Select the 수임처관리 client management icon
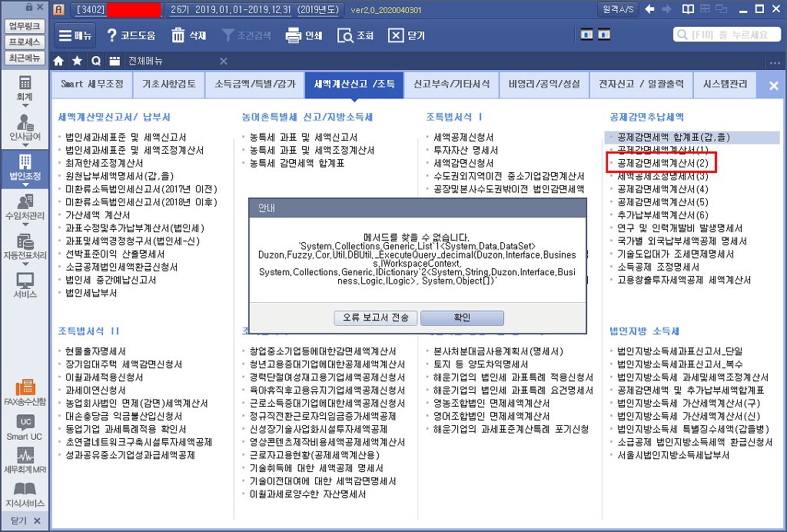Viewport: 787px width, 532px height. tap(25, 204)
